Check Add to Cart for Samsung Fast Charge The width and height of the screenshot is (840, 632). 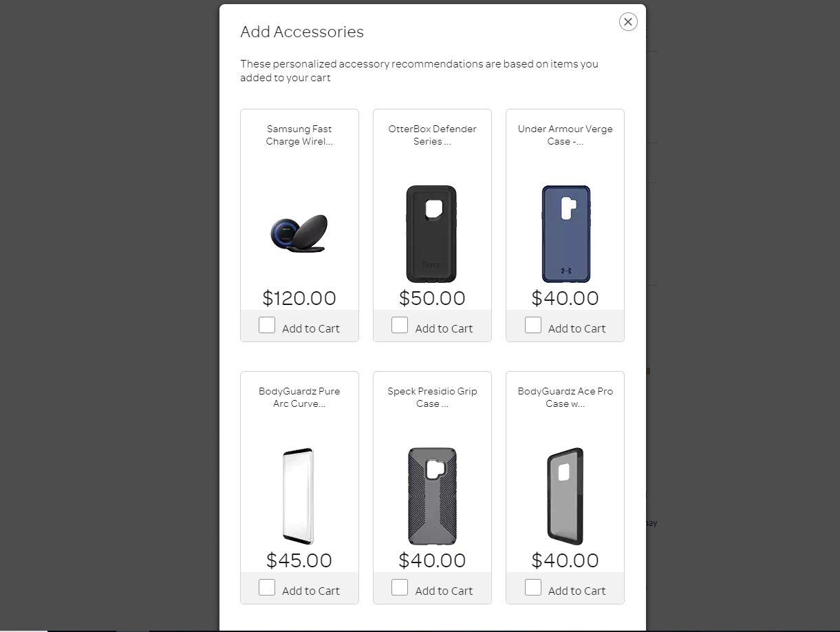[267, 325]
